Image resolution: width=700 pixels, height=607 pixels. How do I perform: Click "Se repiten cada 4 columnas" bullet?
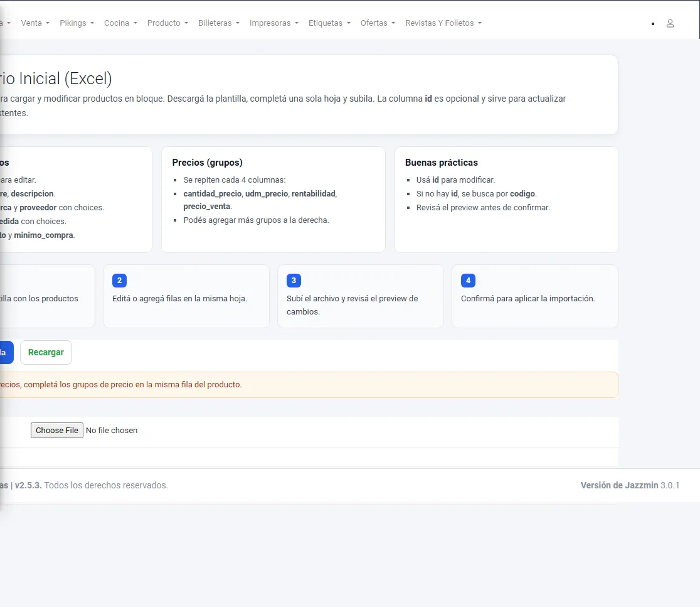coord(235,180)
